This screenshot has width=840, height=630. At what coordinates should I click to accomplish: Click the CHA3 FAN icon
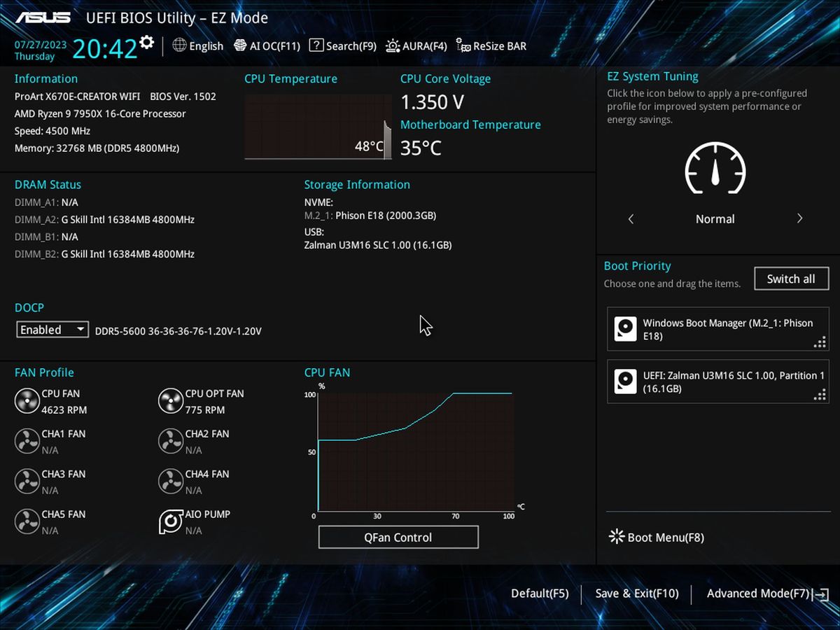(27, 482)
